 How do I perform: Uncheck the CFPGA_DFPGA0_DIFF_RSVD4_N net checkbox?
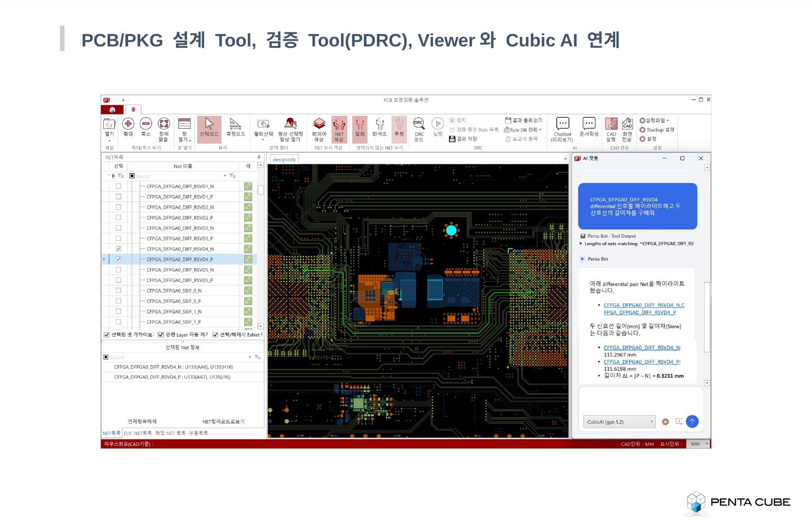coord(118,249)
